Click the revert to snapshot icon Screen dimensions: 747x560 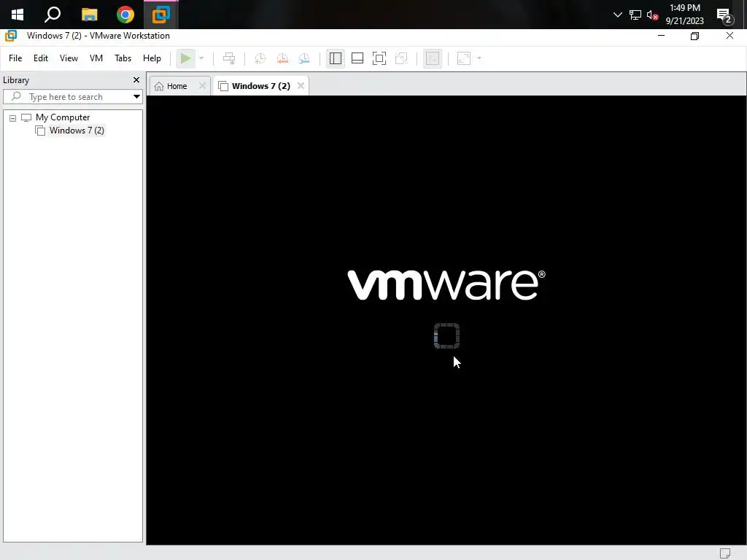(x=282, y=58)
